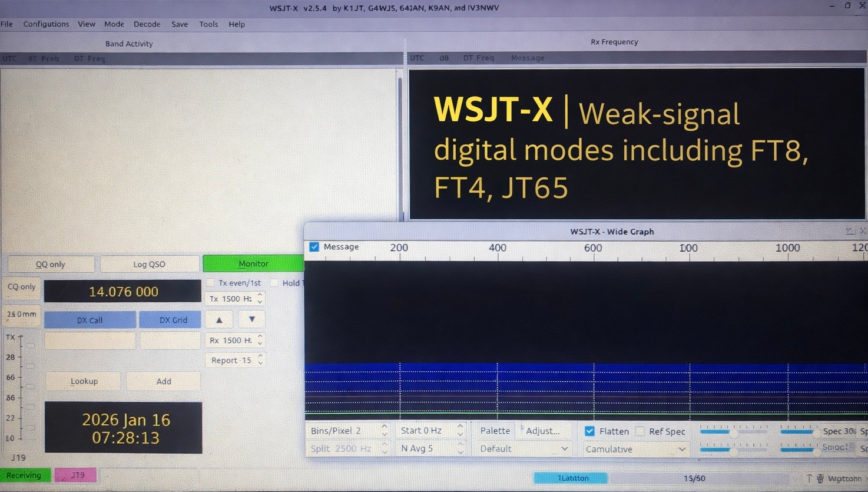868x492 pixels.
Task: Enable the Ref Spec checkbox
Action: [x=640, y=431]
